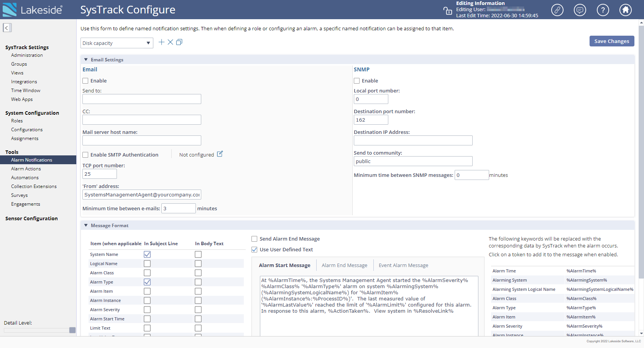The height and width of the screenshot is (348, 644).
Task: Click the alarm start message text area
Action: [369, 306]
